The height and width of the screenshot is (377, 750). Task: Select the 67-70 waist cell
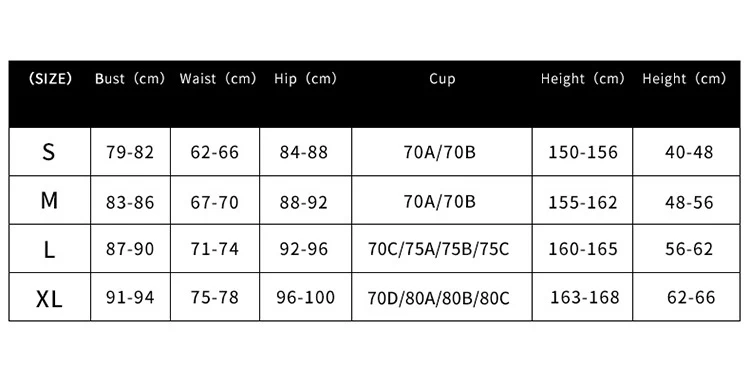(x=214, y=202)
